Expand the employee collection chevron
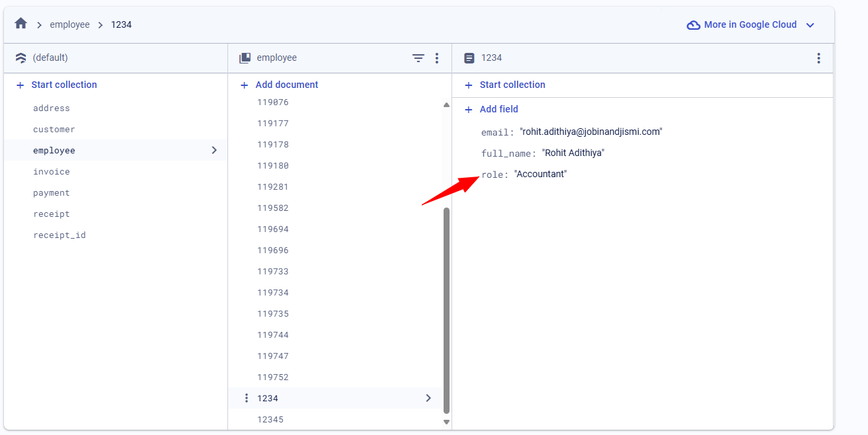Screen dimensions: 868x435 [214, 150]
